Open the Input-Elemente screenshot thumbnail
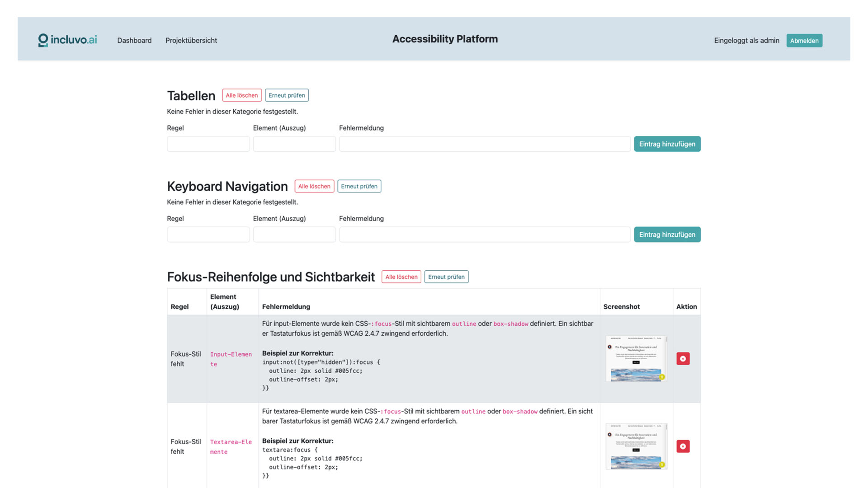868x488 pixels. click(636, 359)
